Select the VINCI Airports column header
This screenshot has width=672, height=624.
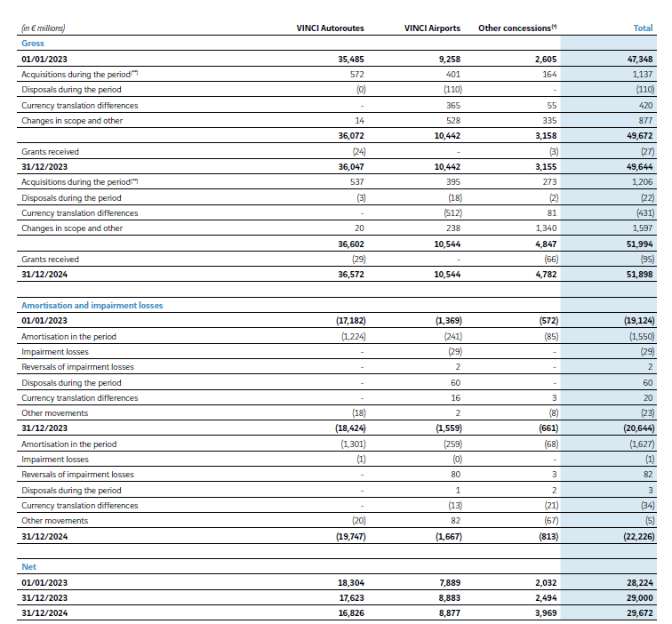point(433,28)
